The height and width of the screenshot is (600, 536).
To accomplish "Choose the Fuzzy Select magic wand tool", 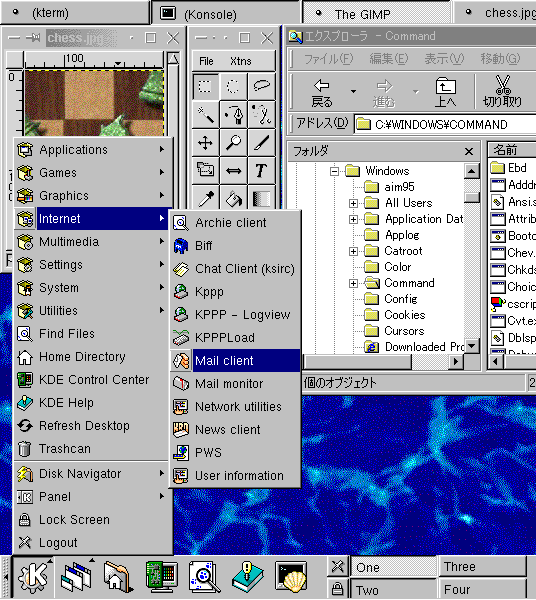I will pyautogui.click(x=205, y=114).
